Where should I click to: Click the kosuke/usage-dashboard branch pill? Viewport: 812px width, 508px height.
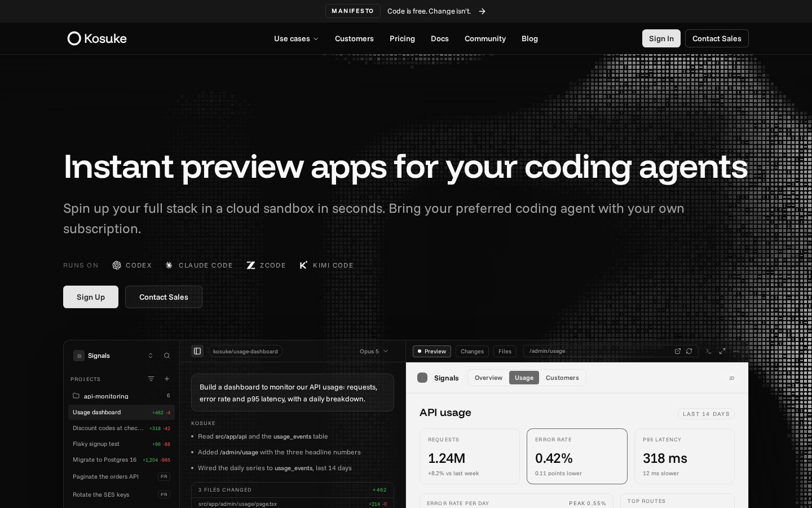click(x=245, y=351)
